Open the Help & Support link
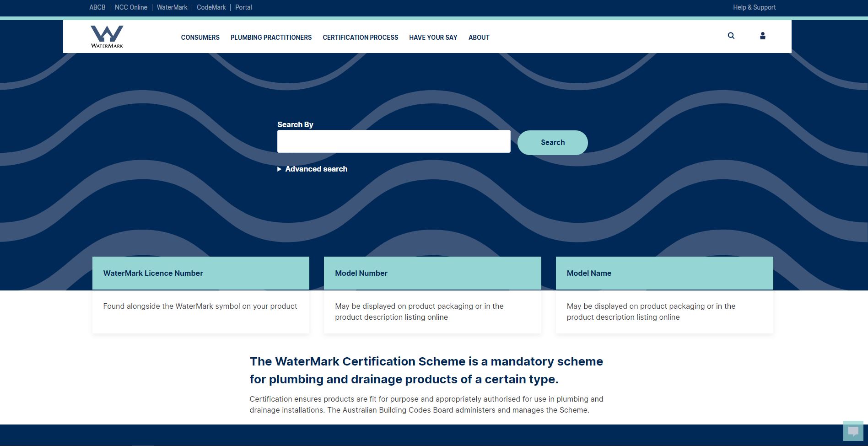Screen dimensions: 868x446 tap(754, 7)
